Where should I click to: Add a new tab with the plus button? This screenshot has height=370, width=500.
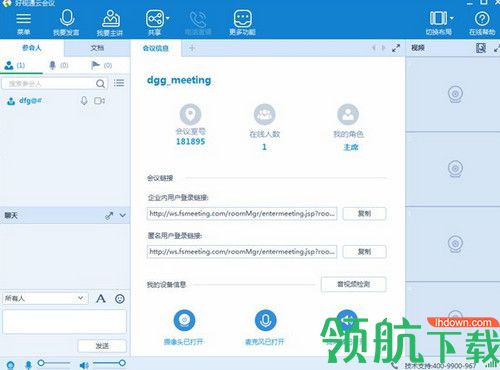coord(192,48)
